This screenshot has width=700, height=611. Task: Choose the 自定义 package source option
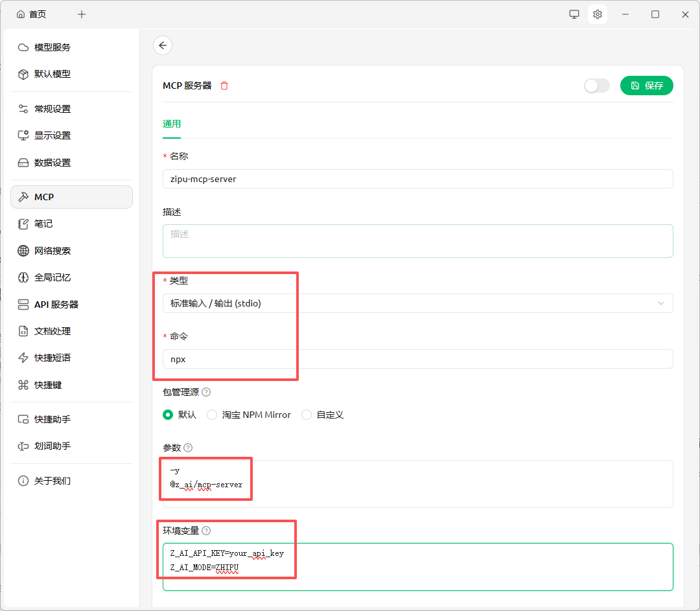point(307,415)
